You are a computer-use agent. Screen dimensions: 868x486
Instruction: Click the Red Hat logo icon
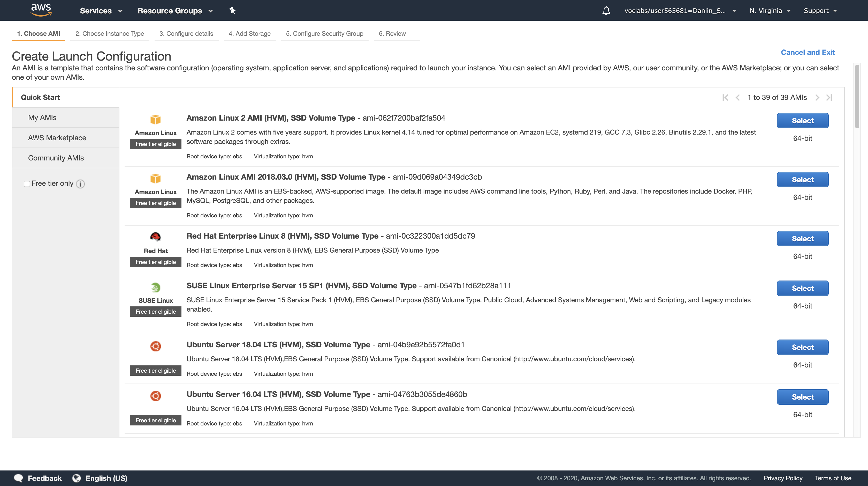[155, 237]
